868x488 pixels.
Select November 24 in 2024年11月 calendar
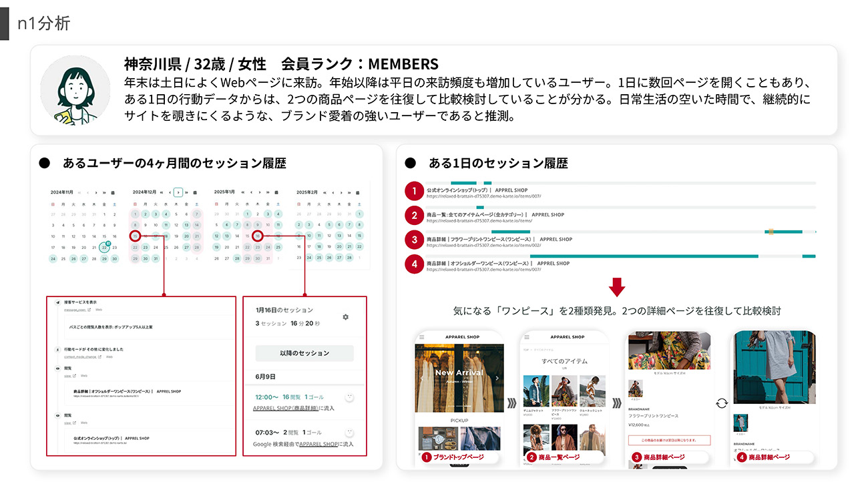(x=53, y=258)
